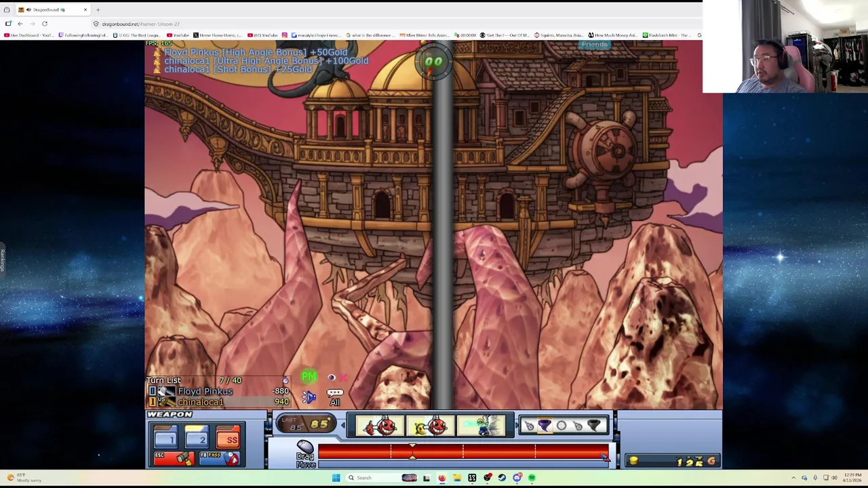Click the wind indicator dial at top
Viewport: 868px width, 488px height.
433,61
